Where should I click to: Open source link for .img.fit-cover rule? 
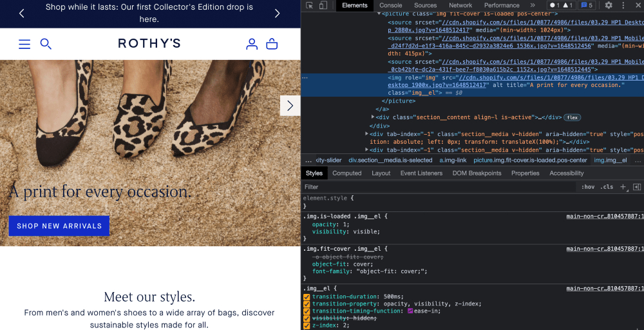[x=605, y=249]
